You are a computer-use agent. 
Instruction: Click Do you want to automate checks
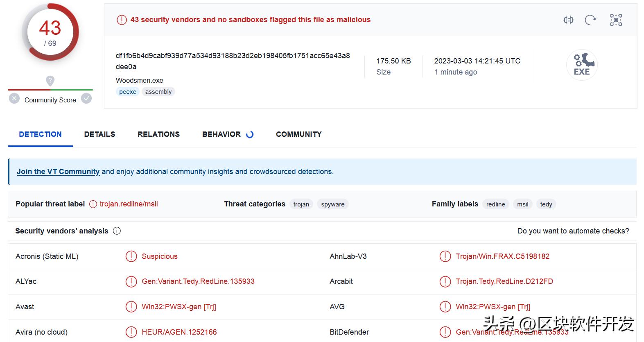573,231
